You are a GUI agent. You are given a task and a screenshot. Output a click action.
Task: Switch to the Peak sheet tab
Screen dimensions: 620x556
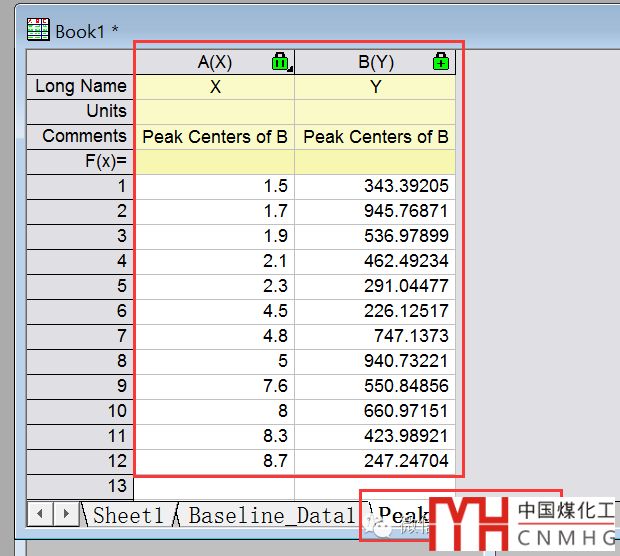pyautogui.click(x=400, y=515)
